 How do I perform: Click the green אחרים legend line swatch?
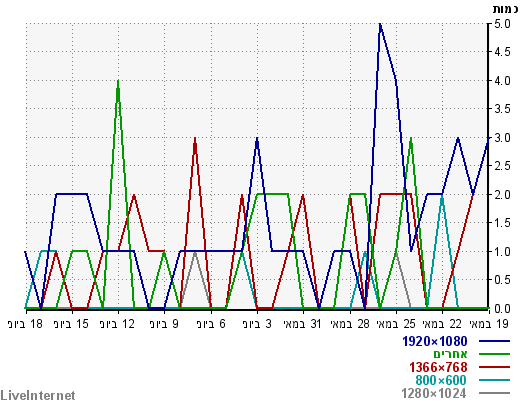pos(495,354)
